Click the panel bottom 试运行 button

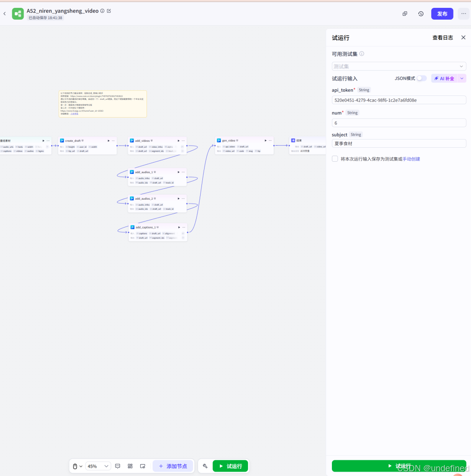pyautogui.click(x=399, y=466)
